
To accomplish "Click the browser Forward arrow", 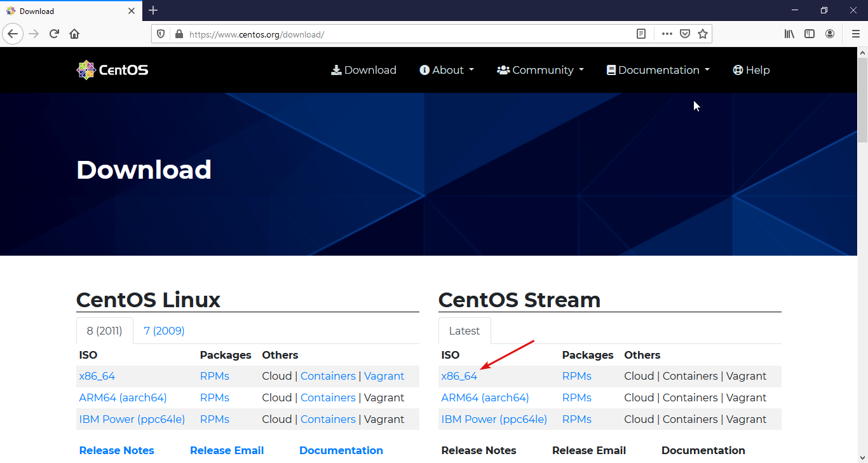I will pyautogui.click(x=34, y=34).
